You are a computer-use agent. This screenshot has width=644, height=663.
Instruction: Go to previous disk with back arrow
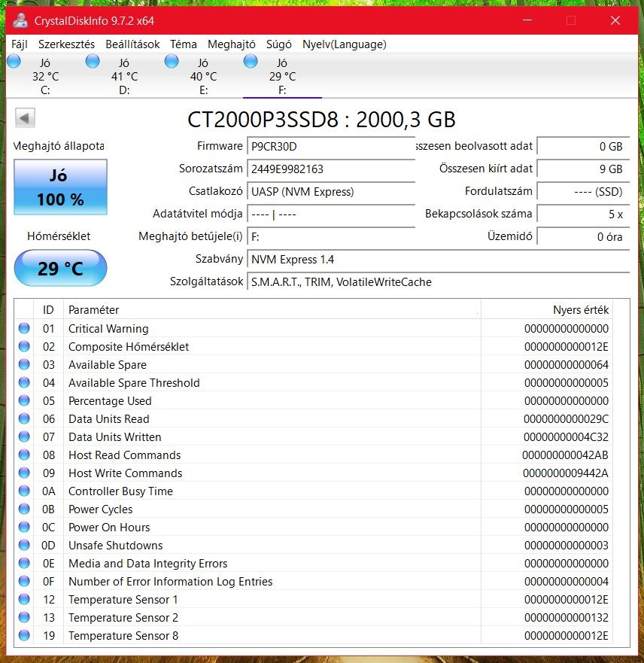(25, 118)
